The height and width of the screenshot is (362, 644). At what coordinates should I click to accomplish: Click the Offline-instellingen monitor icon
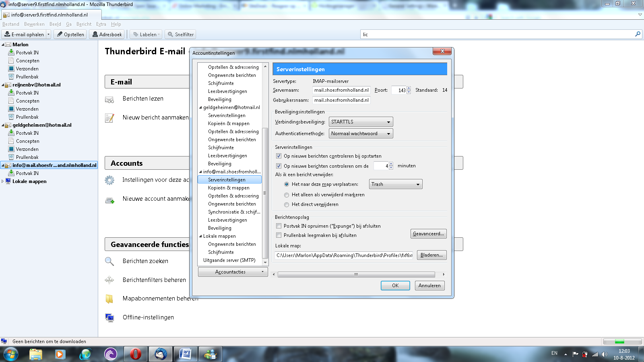109,318
